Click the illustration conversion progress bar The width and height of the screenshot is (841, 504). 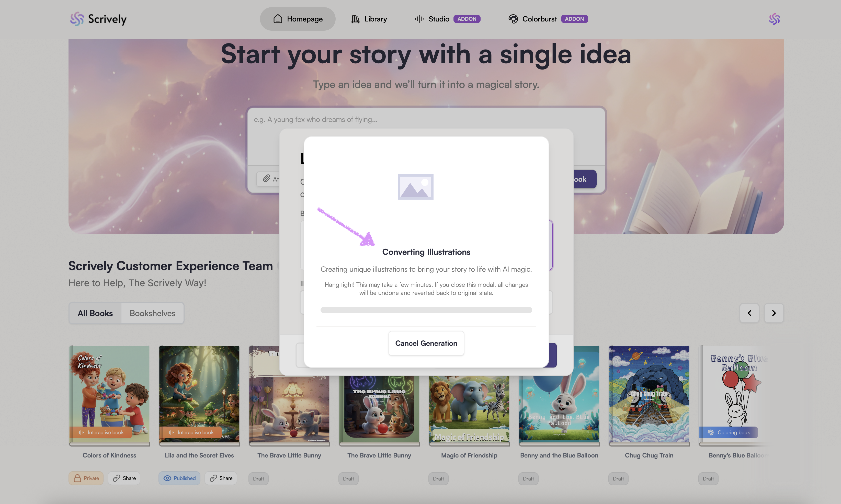426,310
